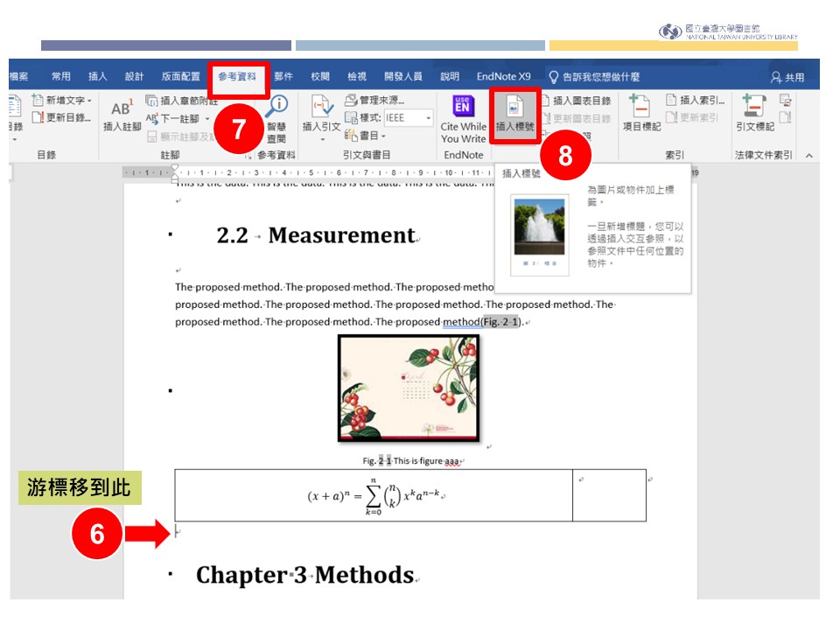Click 更新目錄 (Update Table of Contents)
The image size is (840, 630).
(61, 116)
